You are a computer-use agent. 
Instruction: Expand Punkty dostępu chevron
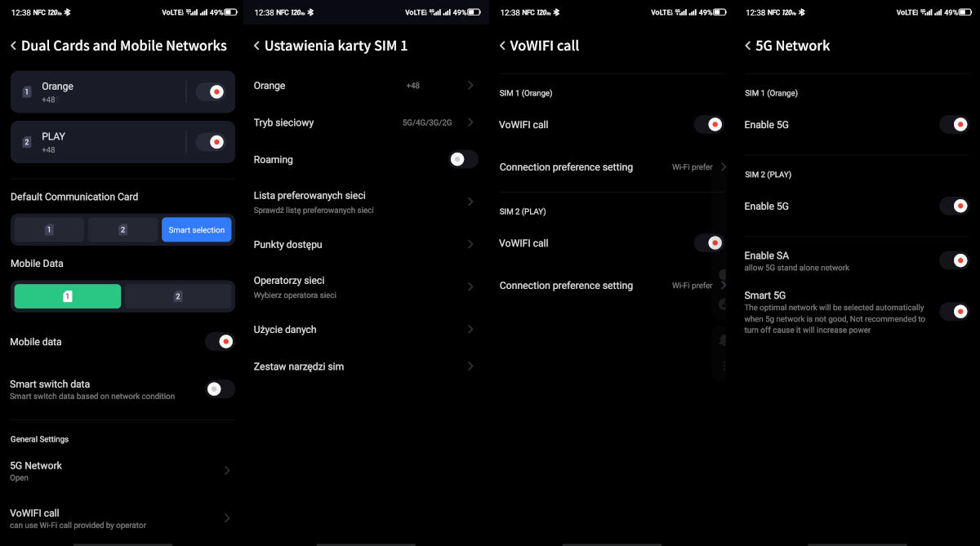[470, 244]
